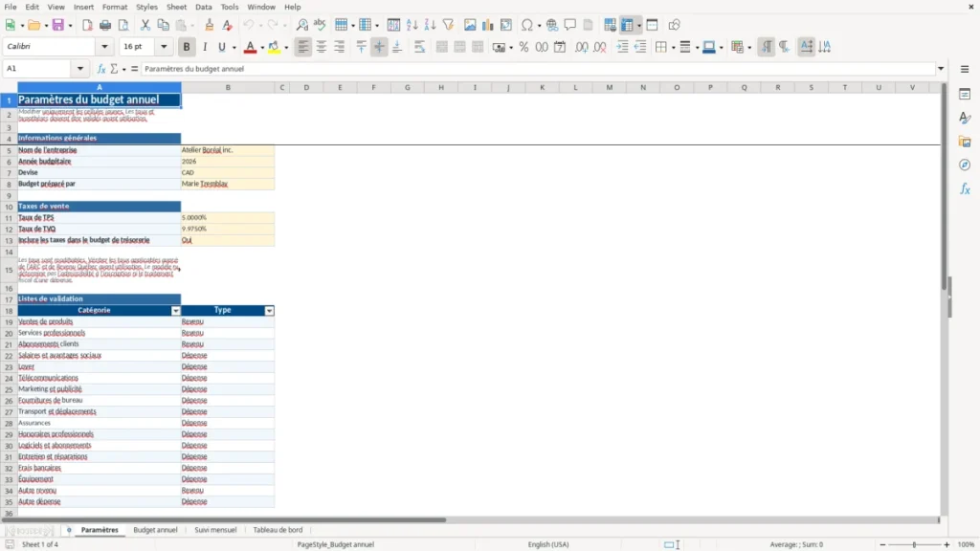
Task: Click the Save document icon
Action: click(58, 25)
